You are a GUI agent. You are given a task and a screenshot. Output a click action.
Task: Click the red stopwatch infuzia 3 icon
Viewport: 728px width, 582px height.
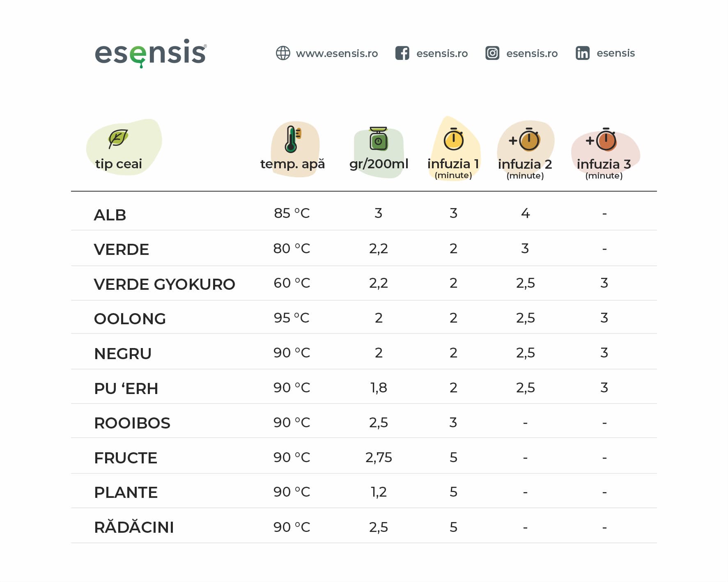pyautogui.click(x=602, y=140)
